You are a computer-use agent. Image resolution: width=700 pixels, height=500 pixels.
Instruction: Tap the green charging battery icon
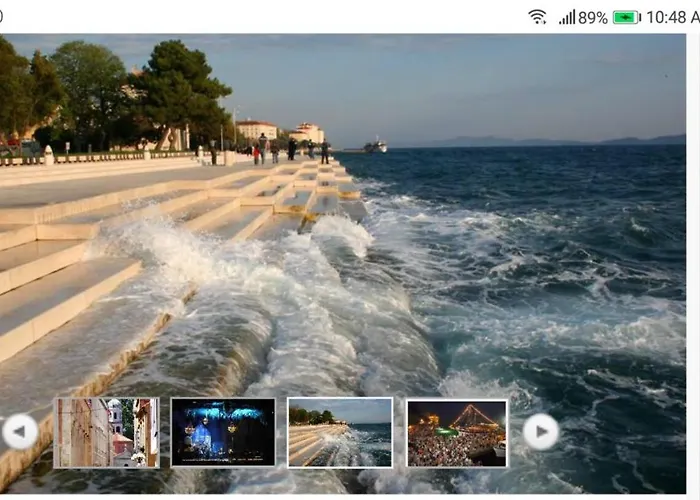click(626, 17)
